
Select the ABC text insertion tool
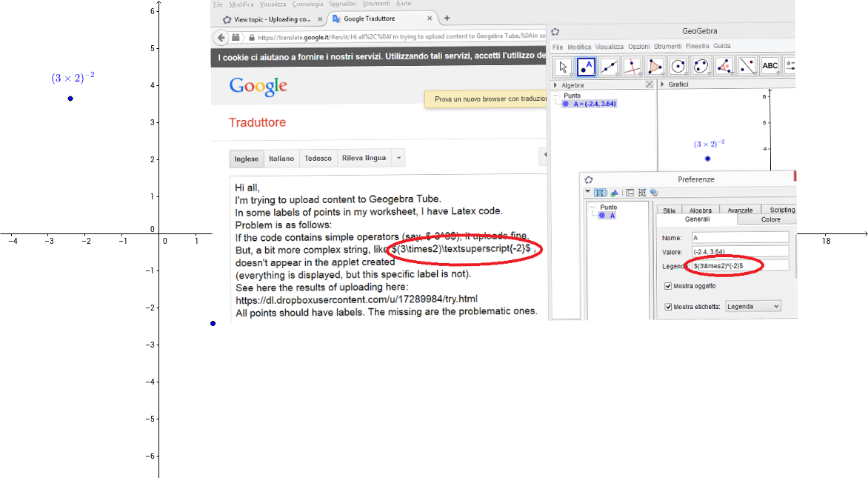tap(770, 67)
